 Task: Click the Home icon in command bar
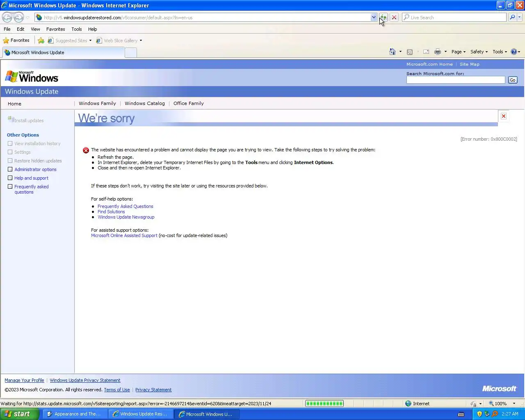pyautogui.click(x=393, y=52)
